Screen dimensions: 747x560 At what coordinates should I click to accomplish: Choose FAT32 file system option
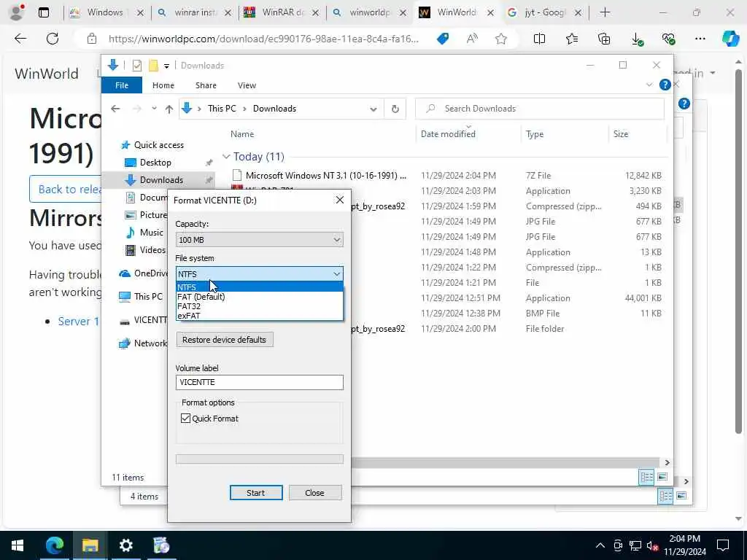(259, 306)
